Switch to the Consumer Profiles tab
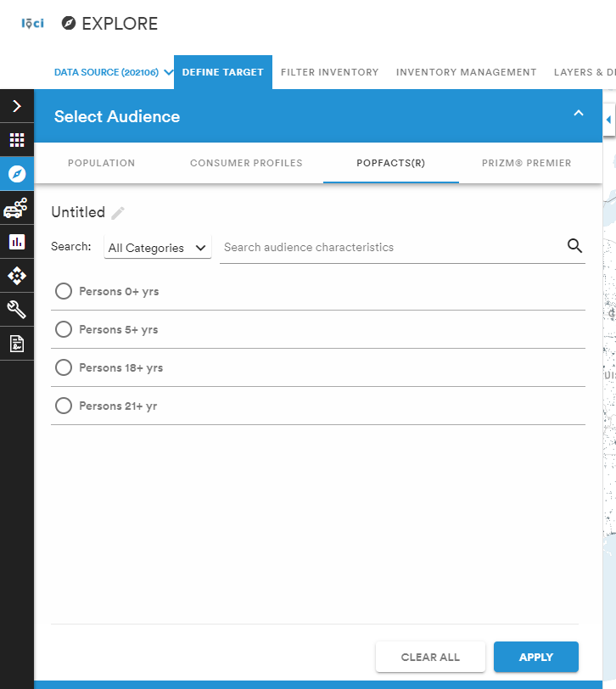This screenshot has height=689, width=616. pos(246,163)
